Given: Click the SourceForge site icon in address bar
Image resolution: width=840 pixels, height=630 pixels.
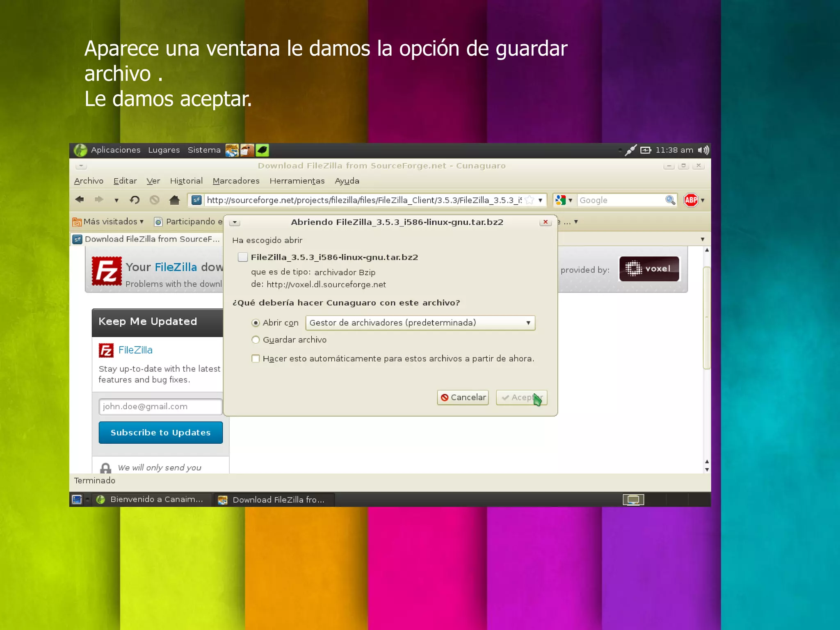Looking at the screenshot, I should (196, 200).
